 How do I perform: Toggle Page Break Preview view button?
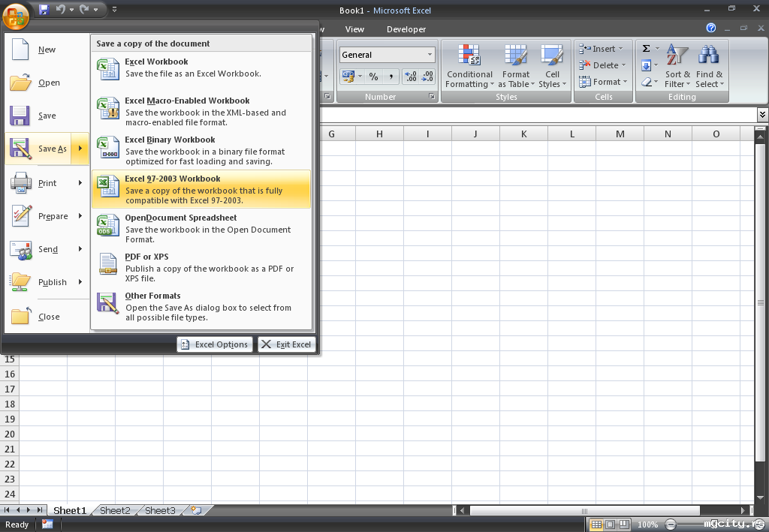pyautogui.click(x=623, y=524)
